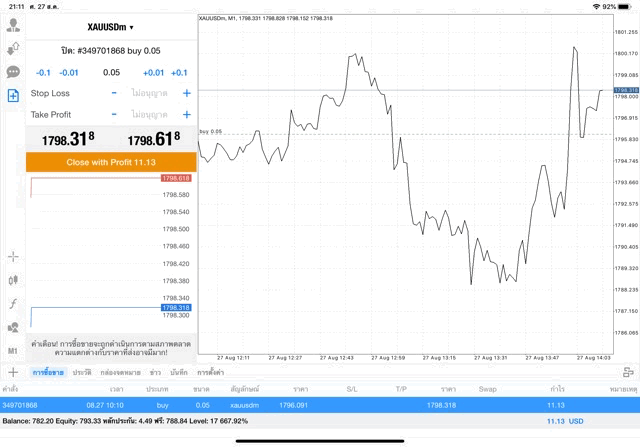Tap the plus icon beside trade tabs
The height and width of the screenshot is (447, 640).
13,372
